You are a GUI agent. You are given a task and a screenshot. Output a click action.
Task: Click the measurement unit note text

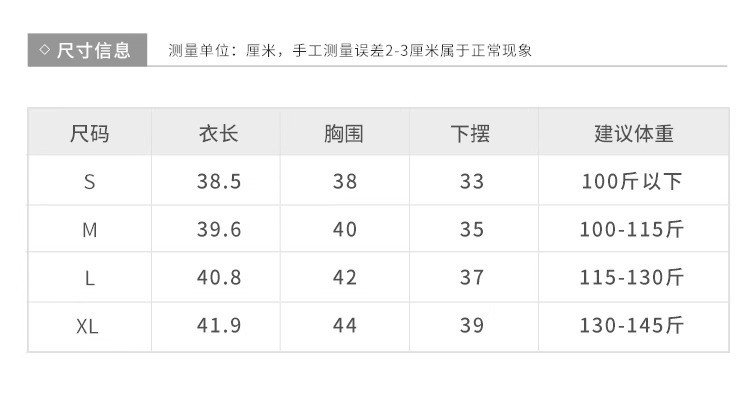(349, 50)
